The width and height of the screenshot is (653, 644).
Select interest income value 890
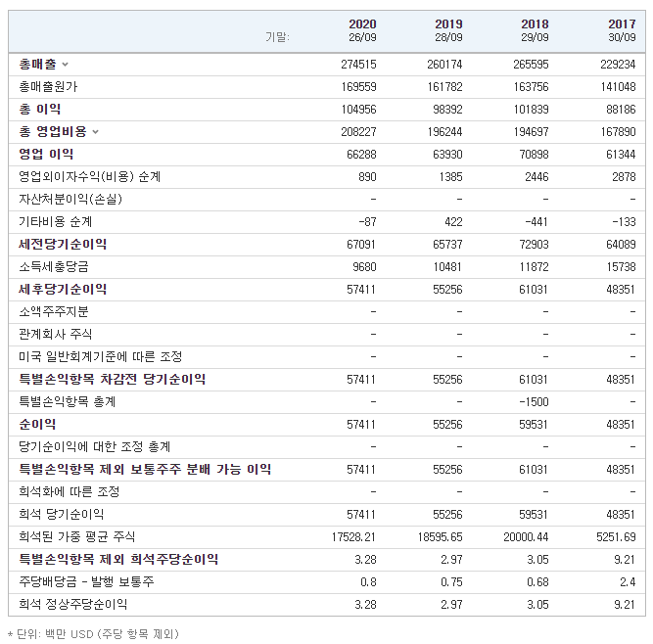(367, 177)
